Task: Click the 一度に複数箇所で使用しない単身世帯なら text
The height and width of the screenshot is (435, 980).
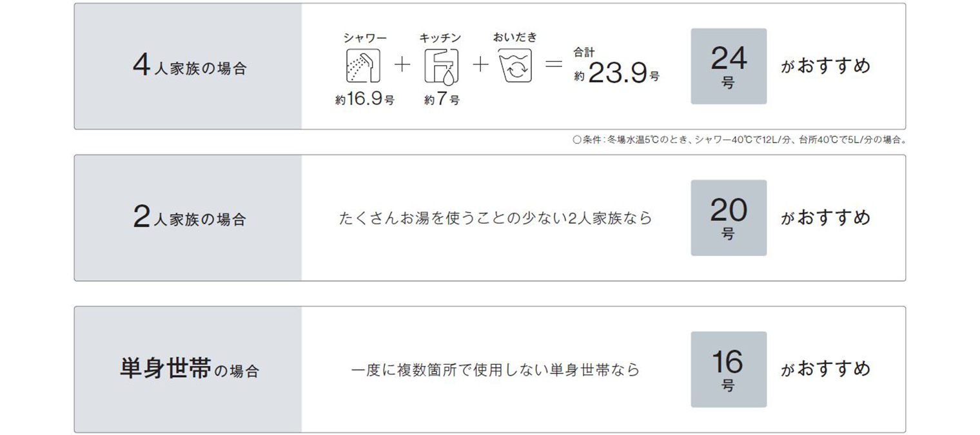Action: pyautogui.click(x=495, y=370)
